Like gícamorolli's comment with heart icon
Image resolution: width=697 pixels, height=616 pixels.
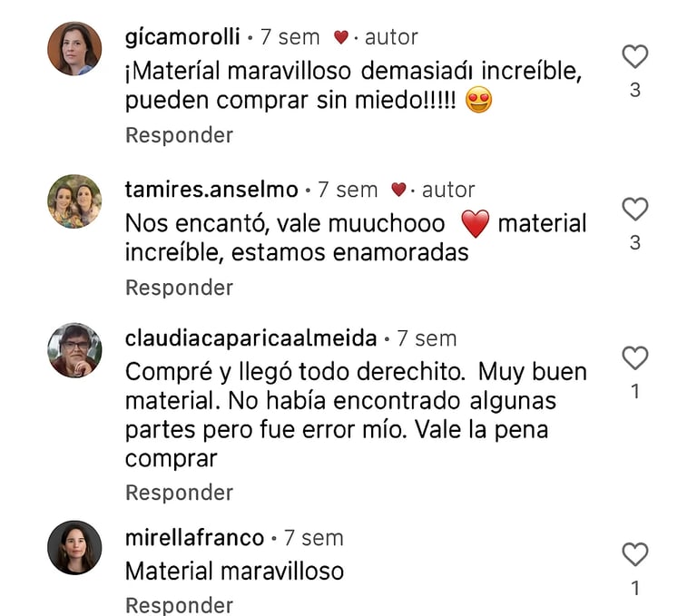[x=634, y=57]
